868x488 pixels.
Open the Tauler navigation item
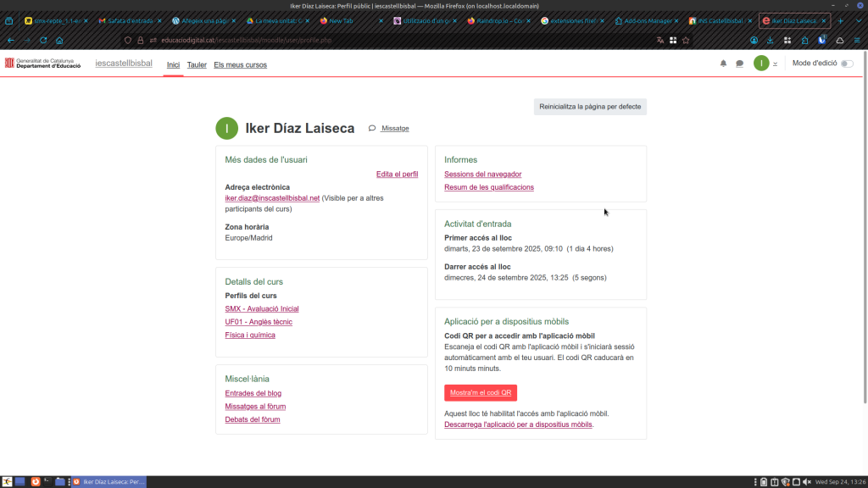(x=197, y=64)
